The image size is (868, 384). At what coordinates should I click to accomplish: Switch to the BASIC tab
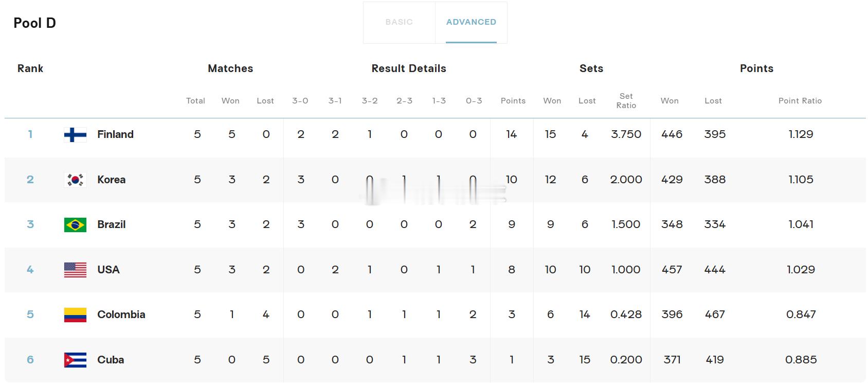[x=399, y=22]
